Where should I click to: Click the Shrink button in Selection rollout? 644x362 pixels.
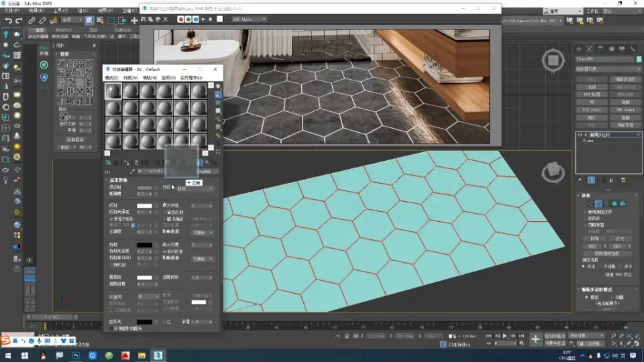coord(594,239)
